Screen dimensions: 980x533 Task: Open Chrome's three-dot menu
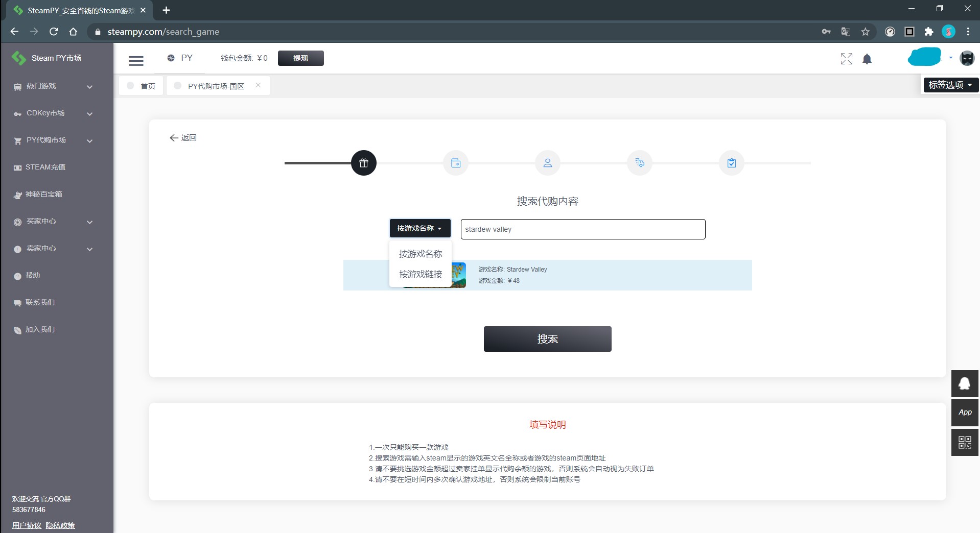click(x=968, y=32)
